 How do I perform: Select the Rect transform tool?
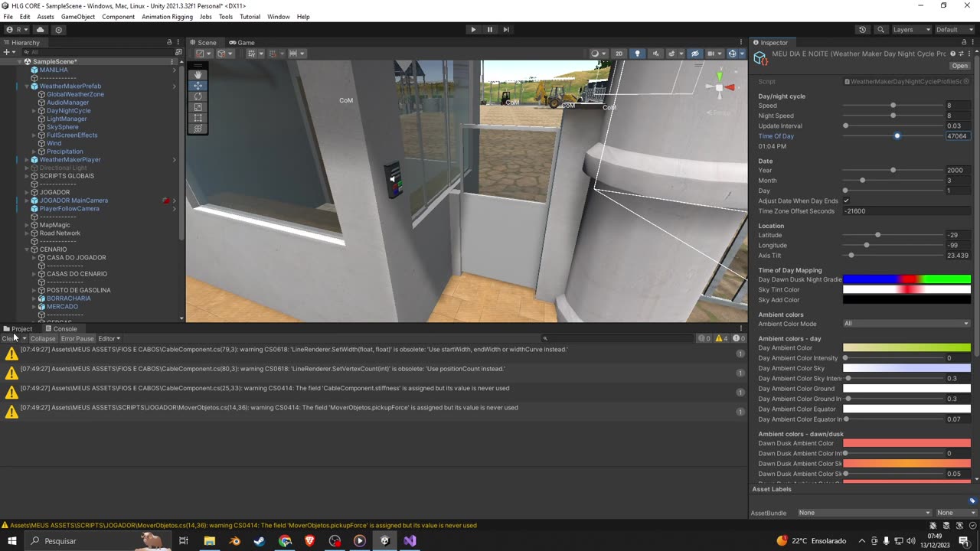(x=198, y=118)
